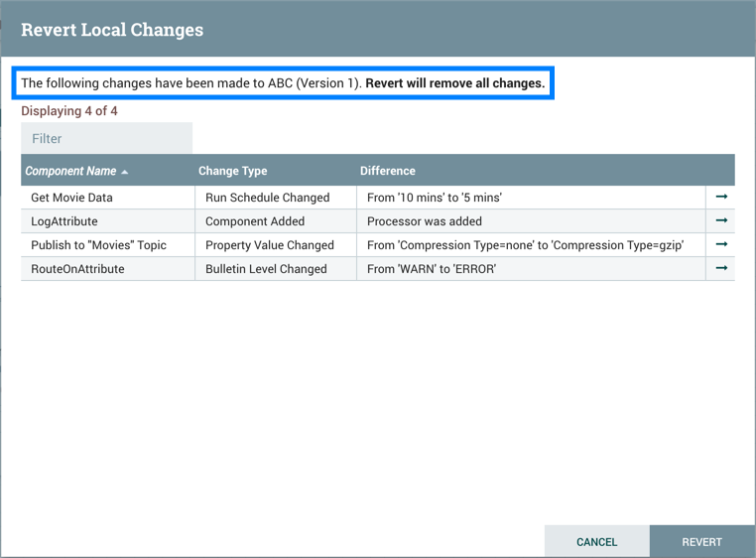
Task: Click go-to arrow for Publish to Movies Topic
Action: [x=721, y=244]
